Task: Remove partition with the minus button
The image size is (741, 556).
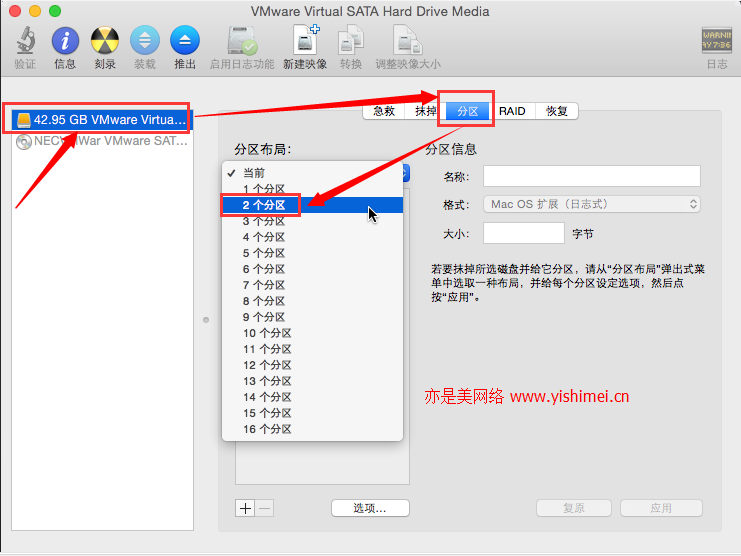Action: 265,508
